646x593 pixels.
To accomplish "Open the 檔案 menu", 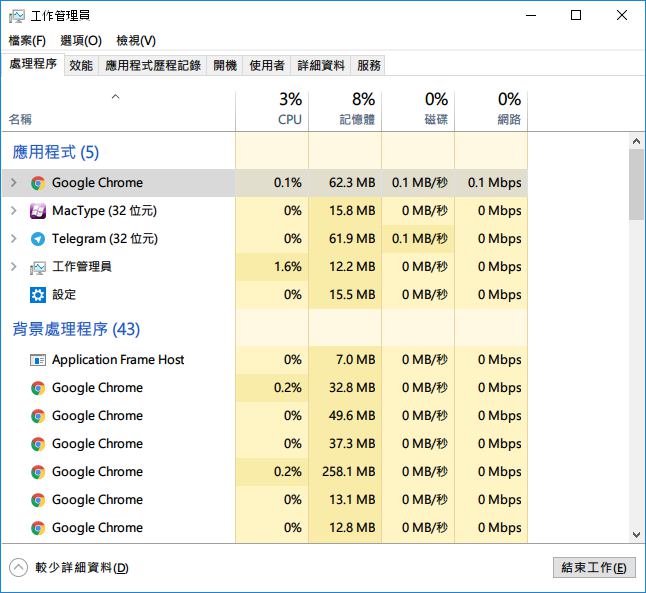I will 27,40.
